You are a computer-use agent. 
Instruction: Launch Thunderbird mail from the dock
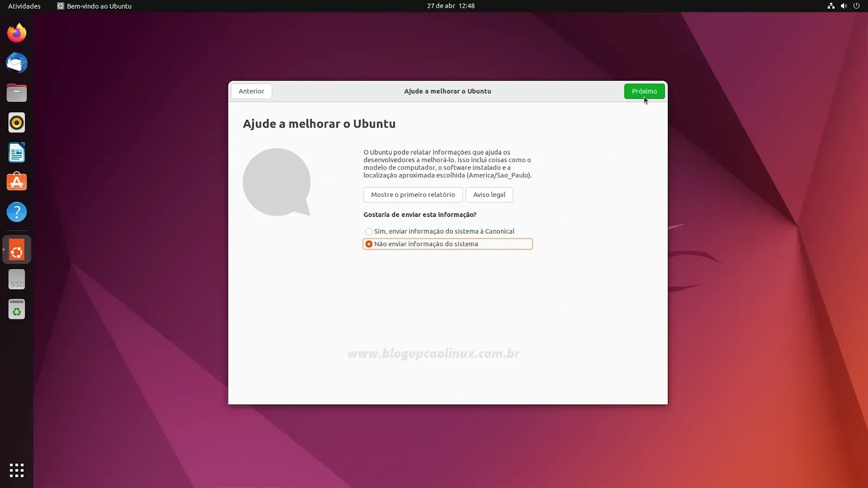point(17,63)
